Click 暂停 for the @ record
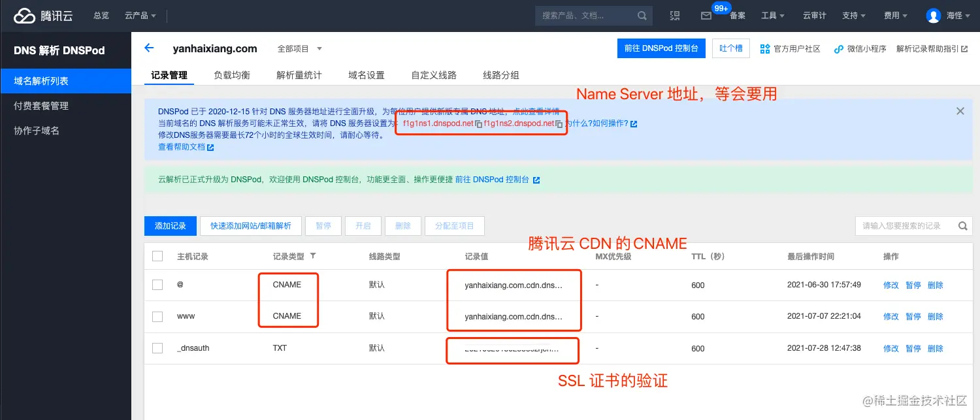The width and height of the screenshot is (980, 420). coord(913,285)
